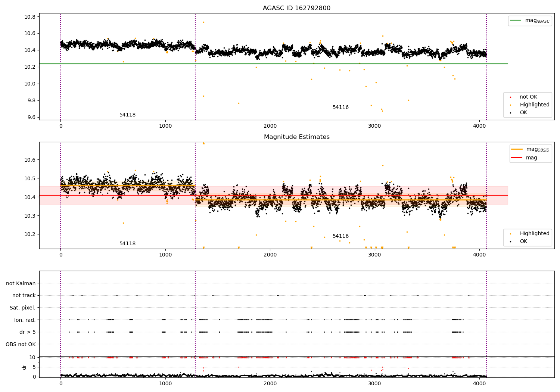
Task: Click the black dot marker beside top plot 'OK'
Action: pyautogui.click(x=510, y=113)
